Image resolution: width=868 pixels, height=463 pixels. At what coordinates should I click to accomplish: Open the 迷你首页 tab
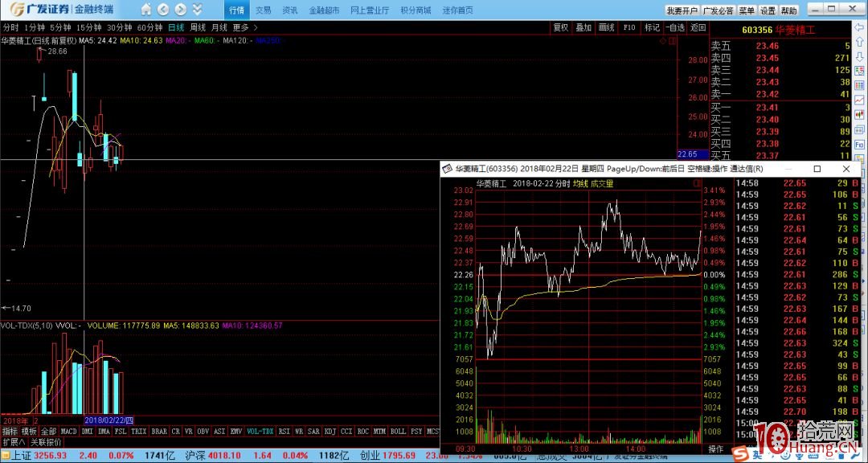[458, 10]
